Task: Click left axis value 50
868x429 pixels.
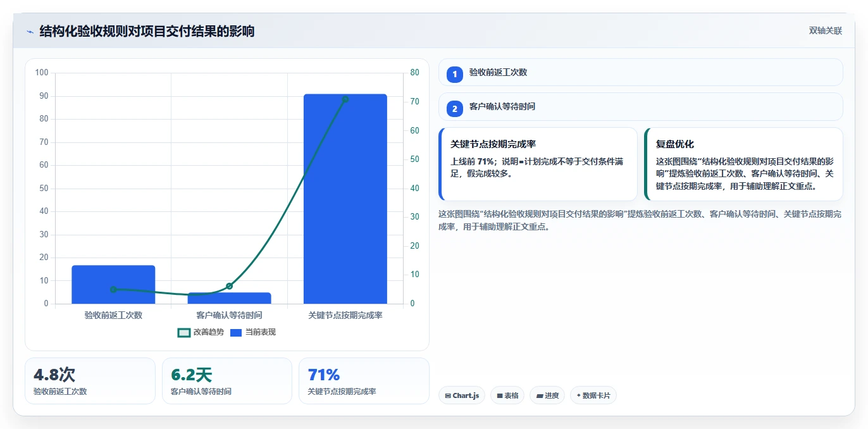Action: click(x=44, y=188)
